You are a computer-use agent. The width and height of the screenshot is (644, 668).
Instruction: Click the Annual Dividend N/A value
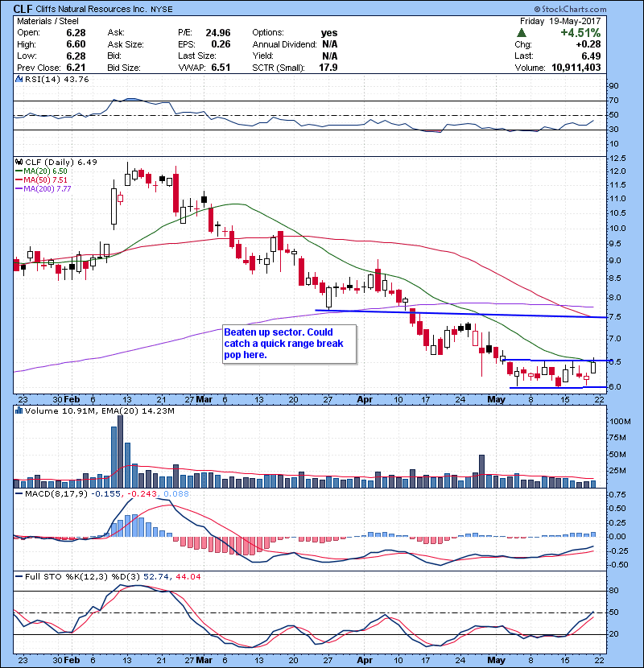[330, 44]
